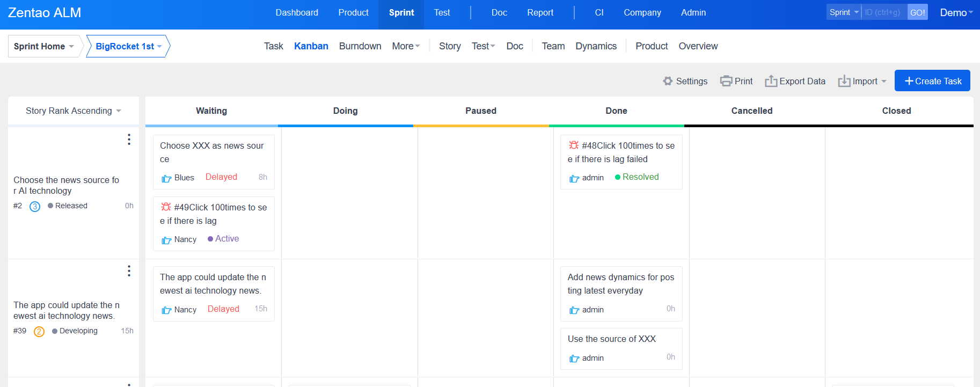Click the ID search input field

coord(883,12)
